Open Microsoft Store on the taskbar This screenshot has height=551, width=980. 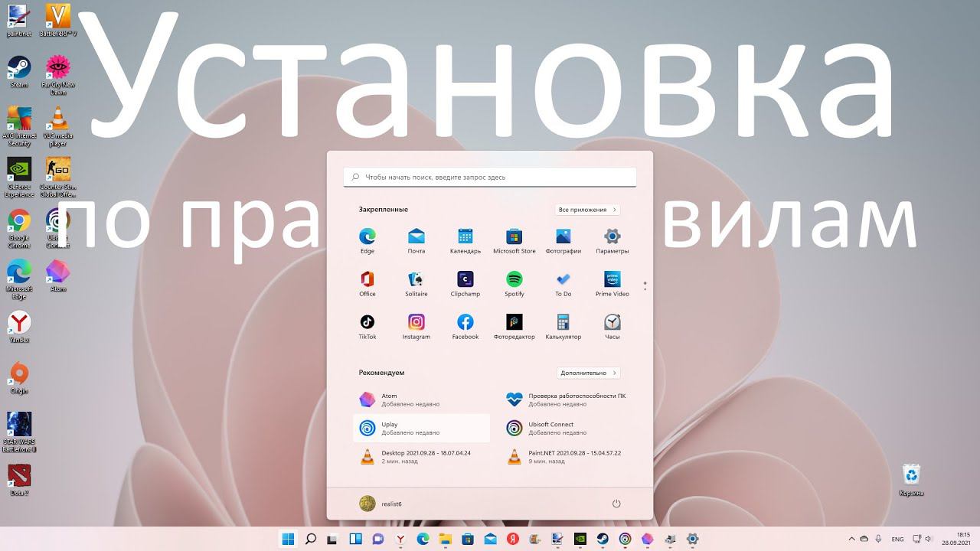point(468,539)
